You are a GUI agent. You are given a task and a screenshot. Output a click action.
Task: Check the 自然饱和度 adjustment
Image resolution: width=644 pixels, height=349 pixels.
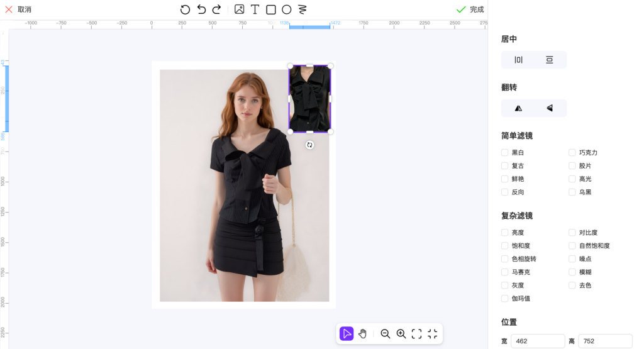click(x=572, y=246)
